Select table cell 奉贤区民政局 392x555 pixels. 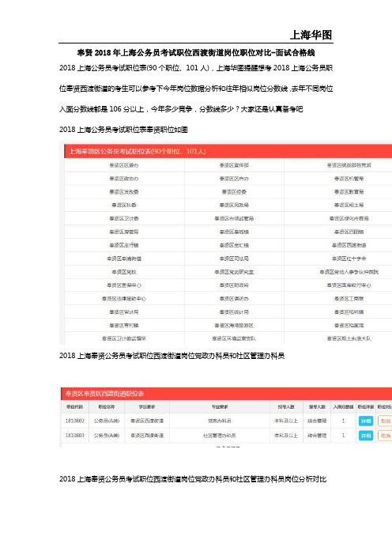(x=234, y=205)
